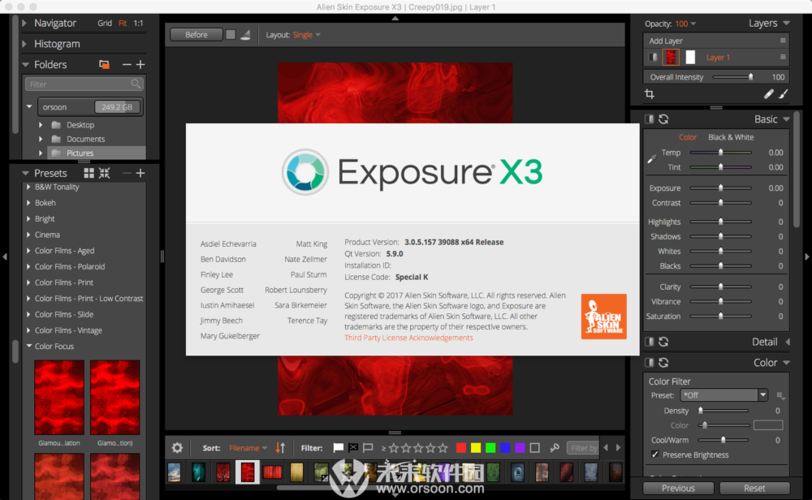
Task: Filter by the purple color label swatch
Action: click(x=520, y=448)
